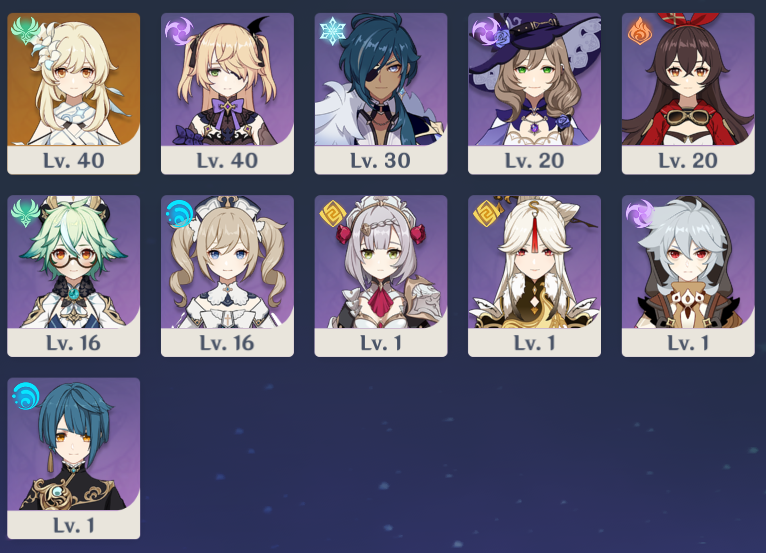Select the glasses-wearing green-haired portrait
The height and width of the screenshot is (553, 766).
click(x=74, y=262)
